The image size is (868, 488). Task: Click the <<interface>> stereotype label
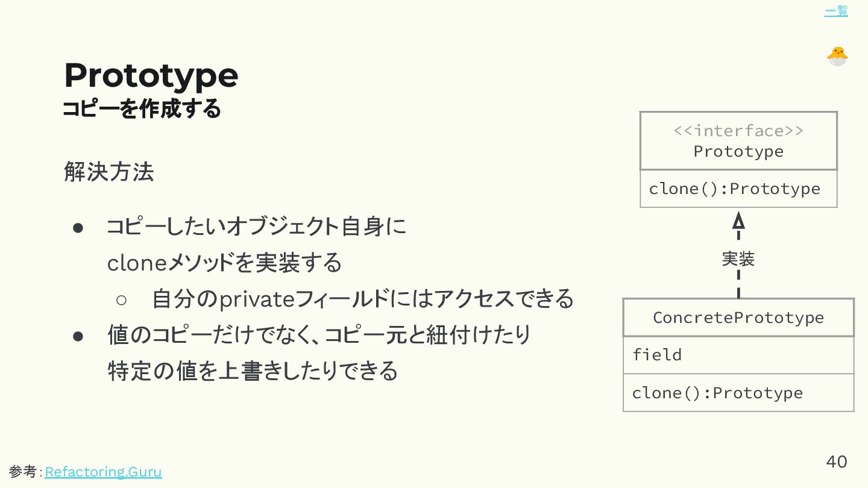pyautogui.click(x=738, y=131)
